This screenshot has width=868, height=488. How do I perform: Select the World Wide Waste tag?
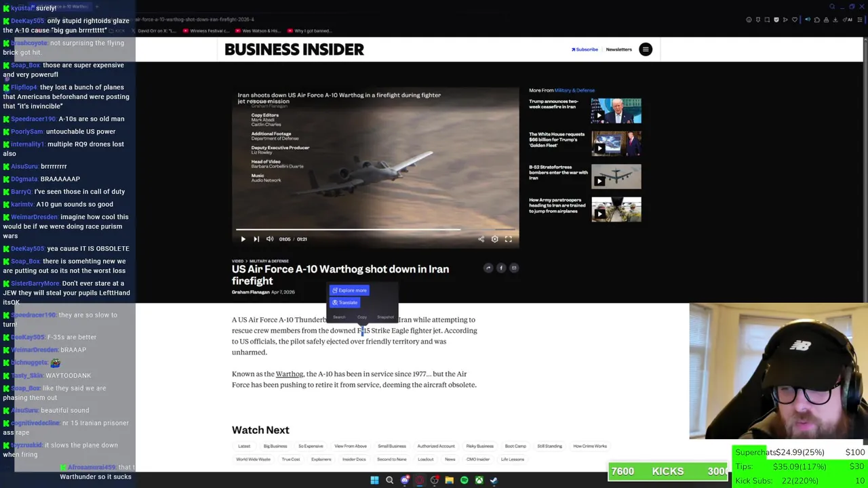pos(253,460)
